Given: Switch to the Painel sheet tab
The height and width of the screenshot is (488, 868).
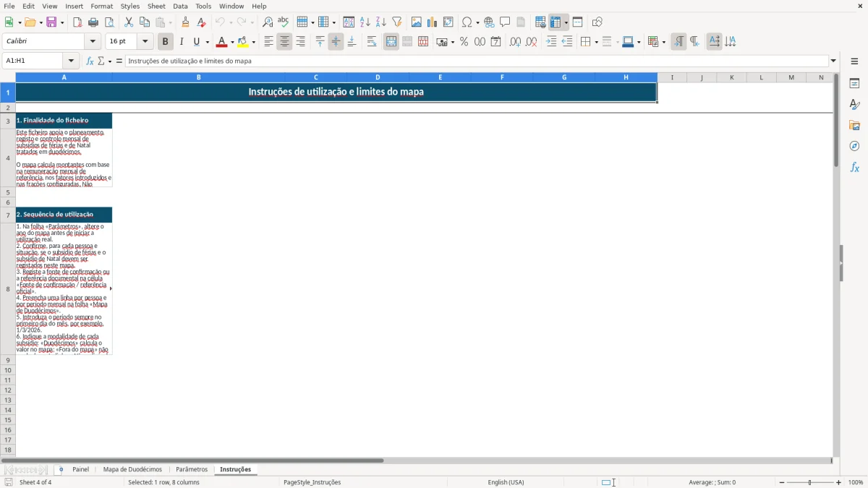Looking at the screenshot, I should pos(81,469).
